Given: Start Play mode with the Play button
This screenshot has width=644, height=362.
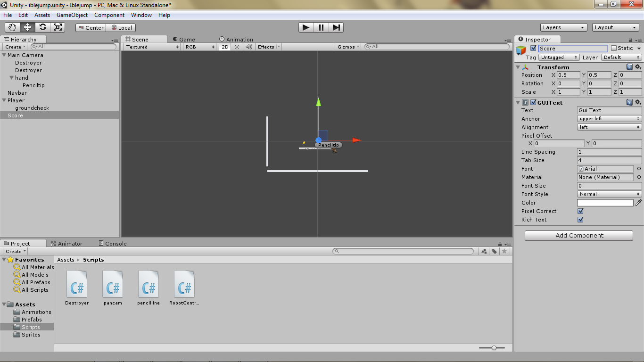Looking at the screenshot, I should click(x=306, y=27).
